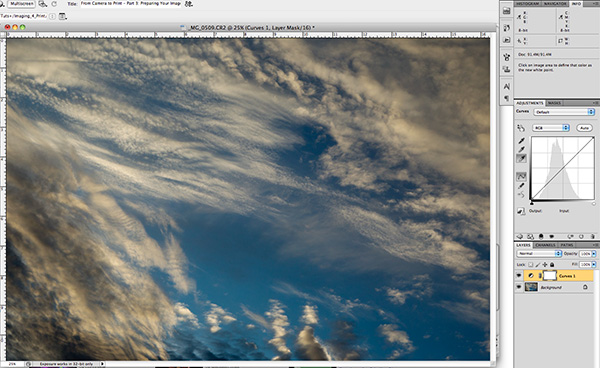Reset Curves adjustment to defaults icon
600x368 pixels.
(581, 237)
